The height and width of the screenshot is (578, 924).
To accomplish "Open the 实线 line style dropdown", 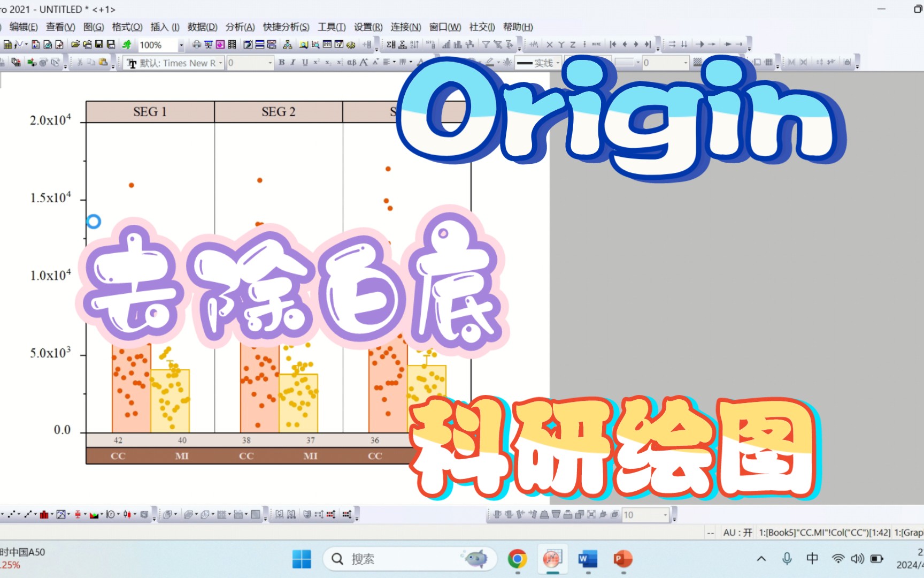I will [x=557, y=63].
